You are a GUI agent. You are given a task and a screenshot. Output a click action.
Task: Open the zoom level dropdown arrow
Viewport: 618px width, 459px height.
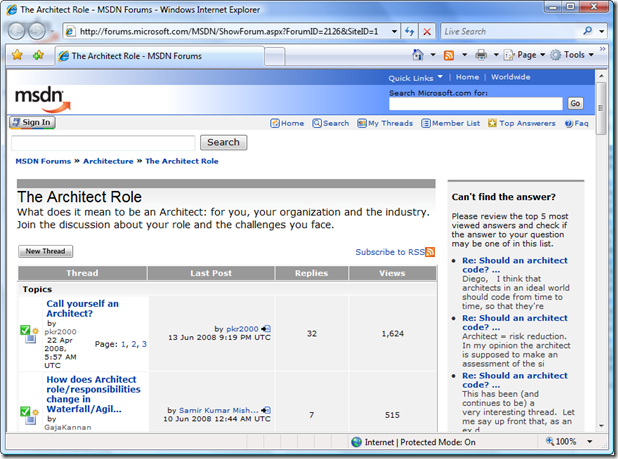[x=590, y=442]
